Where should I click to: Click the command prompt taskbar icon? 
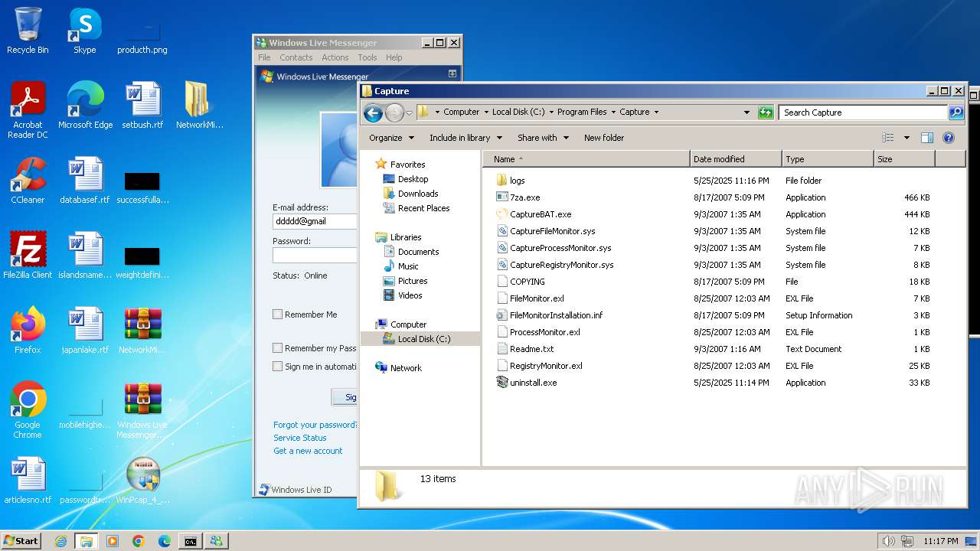tap(190, 541)
